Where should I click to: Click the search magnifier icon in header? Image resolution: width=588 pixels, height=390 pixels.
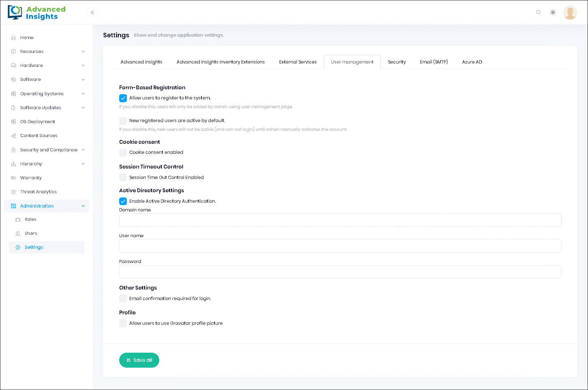(539, 13)
